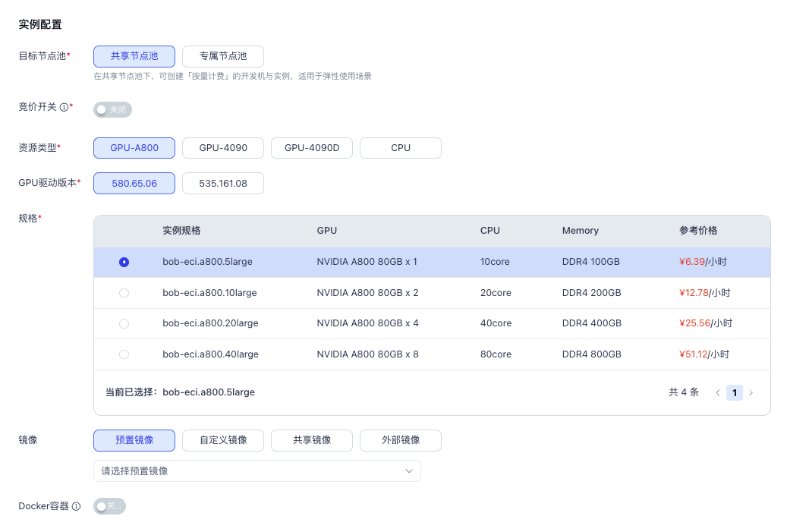Enable the Docker容器 switch
The height and width of the screenshot is (532, 790).
pos(109,506)
